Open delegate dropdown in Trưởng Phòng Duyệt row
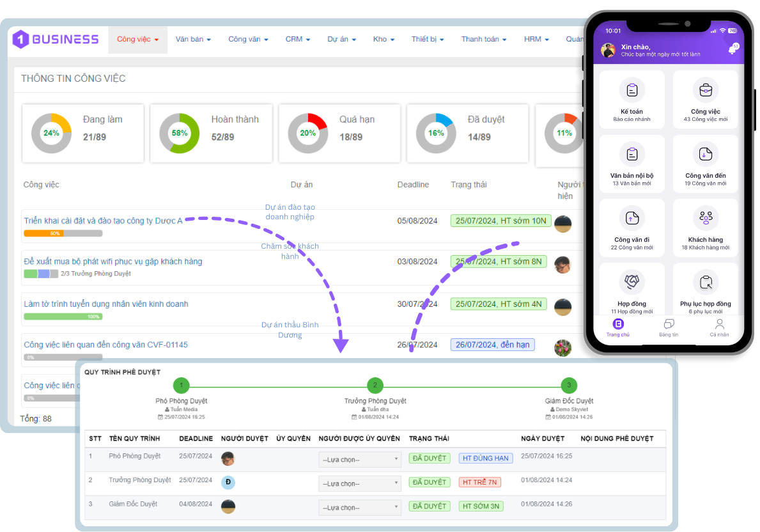Image resolution: width=760 pixels, height=532 pixels. (x=360, y=483)
